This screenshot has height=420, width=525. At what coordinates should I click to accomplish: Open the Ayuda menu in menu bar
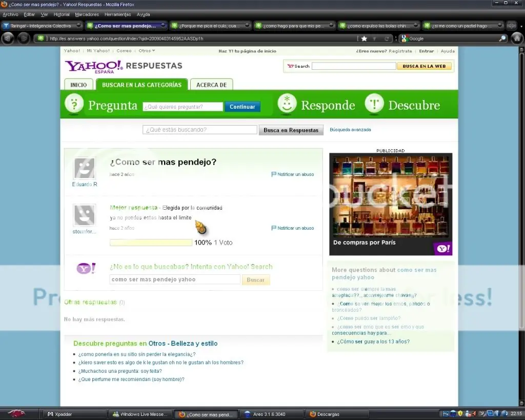(x=144, y=14)
